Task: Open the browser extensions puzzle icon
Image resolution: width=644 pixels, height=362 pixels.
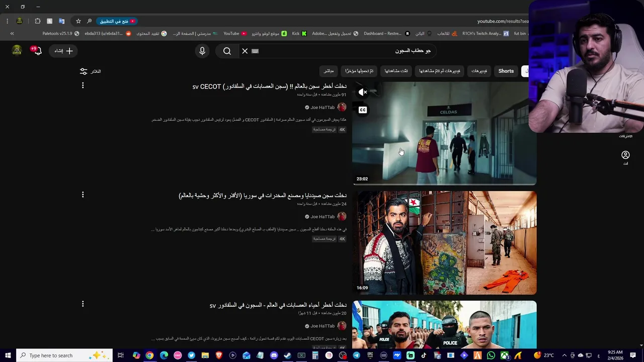Action: [38, 21]
